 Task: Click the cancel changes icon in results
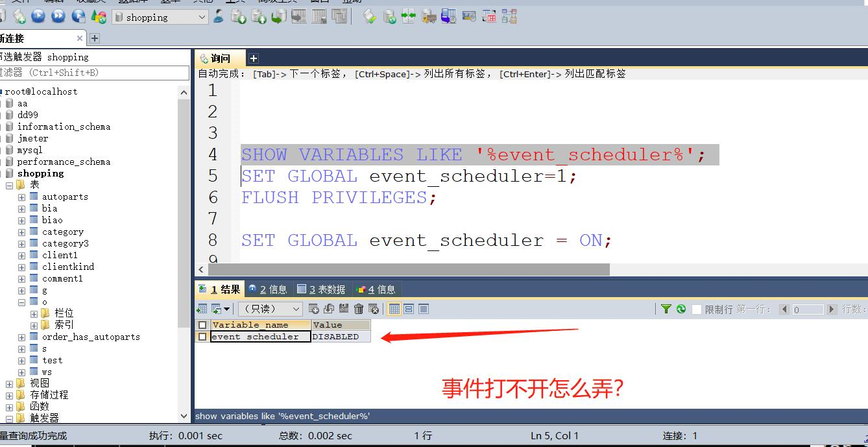coord(374,309)
